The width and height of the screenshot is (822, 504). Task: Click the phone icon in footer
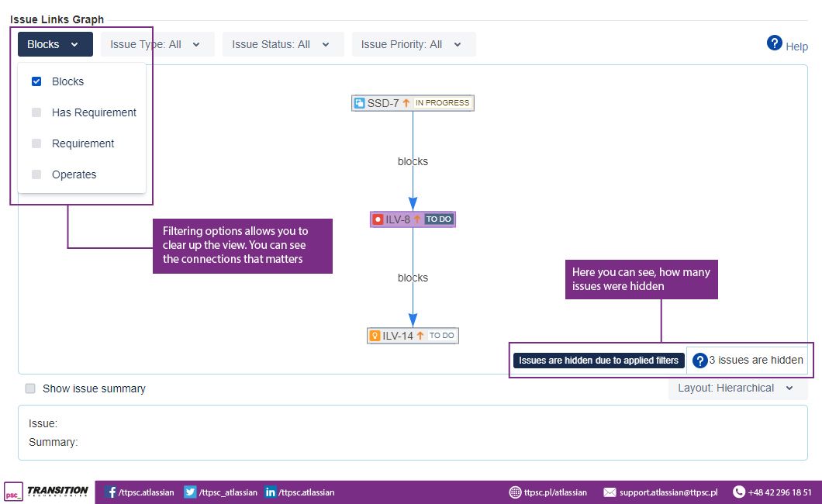(x=739, y=492)
